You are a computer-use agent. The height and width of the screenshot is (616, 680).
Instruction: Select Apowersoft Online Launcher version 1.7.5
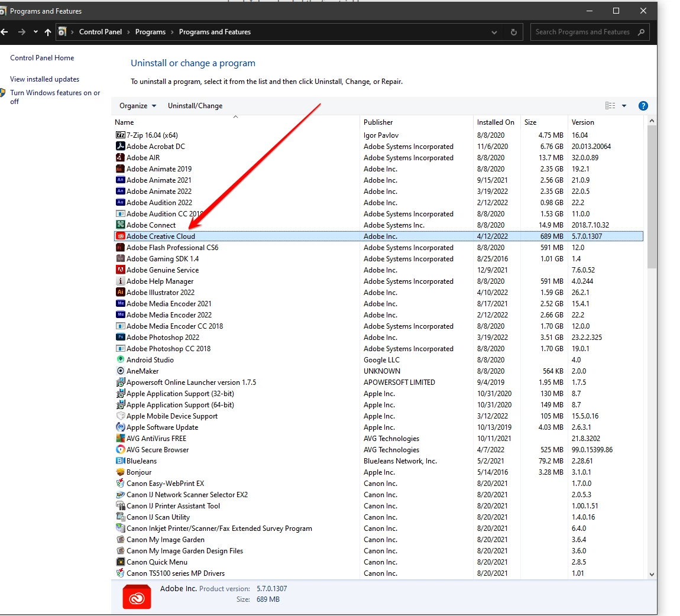(378, 382)
